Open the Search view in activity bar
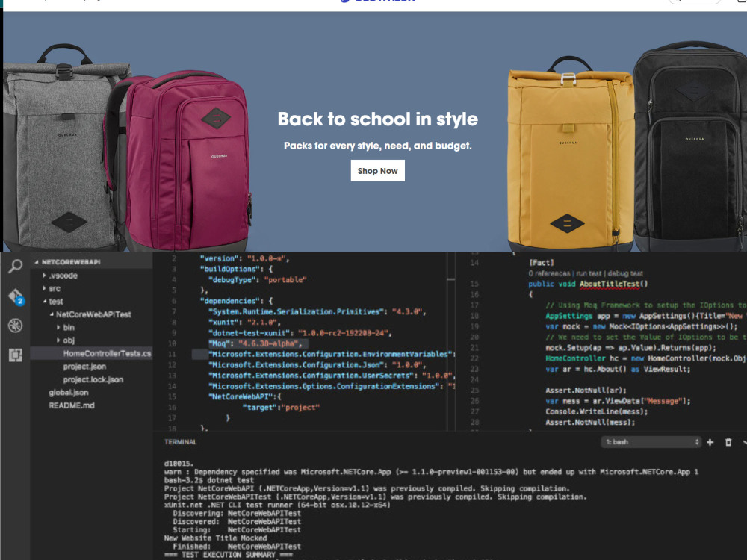Image resolution: width=747 pixels, height=560 pixels. click(x=15, y=266)
